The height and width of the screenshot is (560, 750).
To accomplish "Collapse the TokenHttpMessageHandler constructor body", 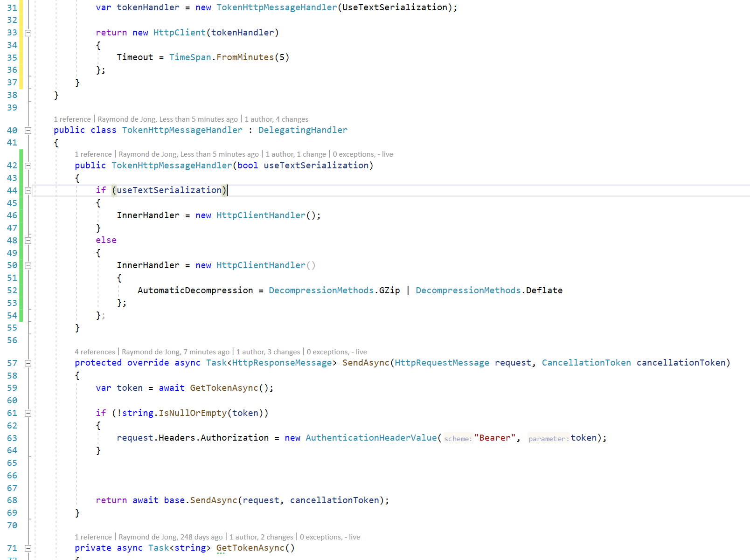I will 28,165.
